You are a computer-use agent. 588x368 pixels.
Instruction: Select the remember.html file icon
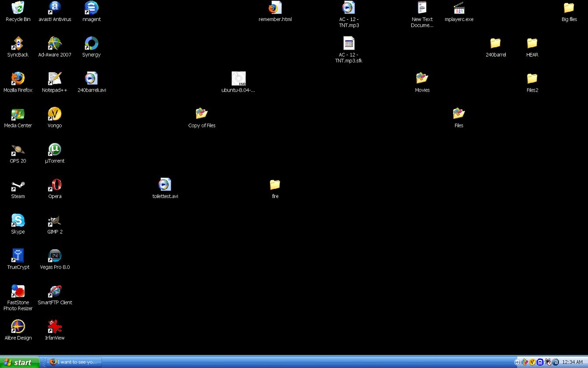tap(275, 8)
